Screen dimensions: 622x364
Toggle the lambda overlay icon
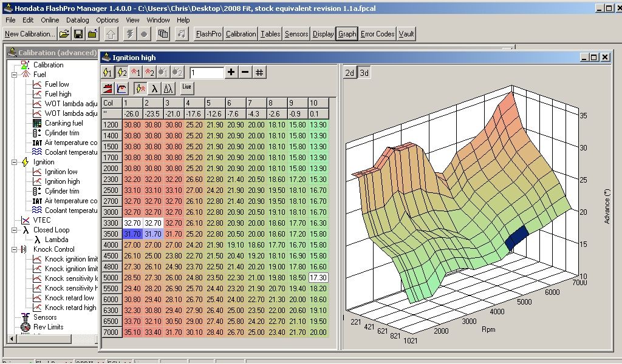154,88
